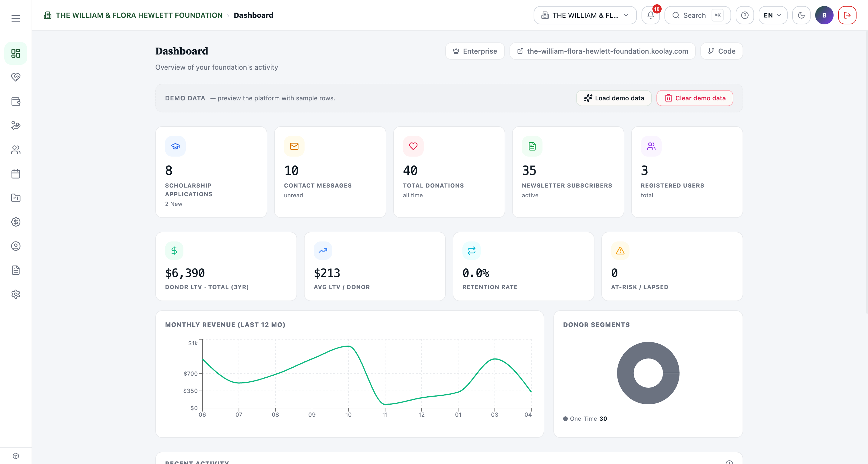Click the 2 New applications text
The width and height of the screenshot is (868, 464).
pyautogui.click(x=174, y=204)
